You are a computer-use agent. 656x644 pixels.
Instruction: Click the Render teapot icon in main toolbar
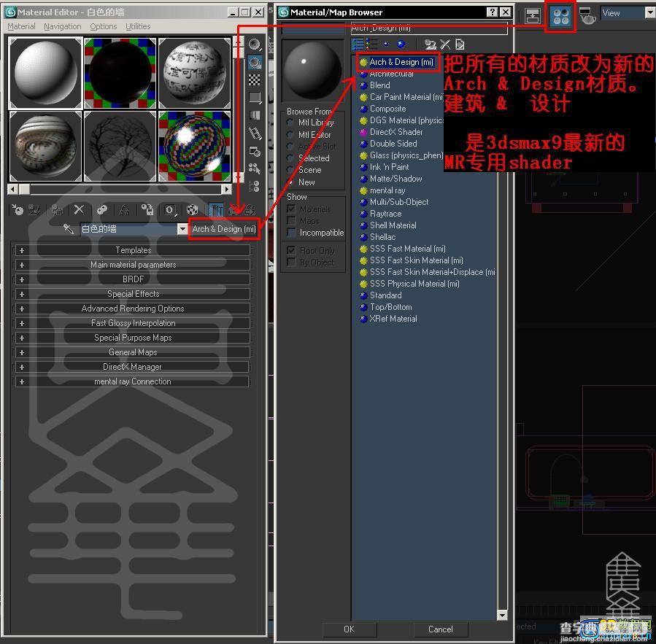(x=587, y=16)
